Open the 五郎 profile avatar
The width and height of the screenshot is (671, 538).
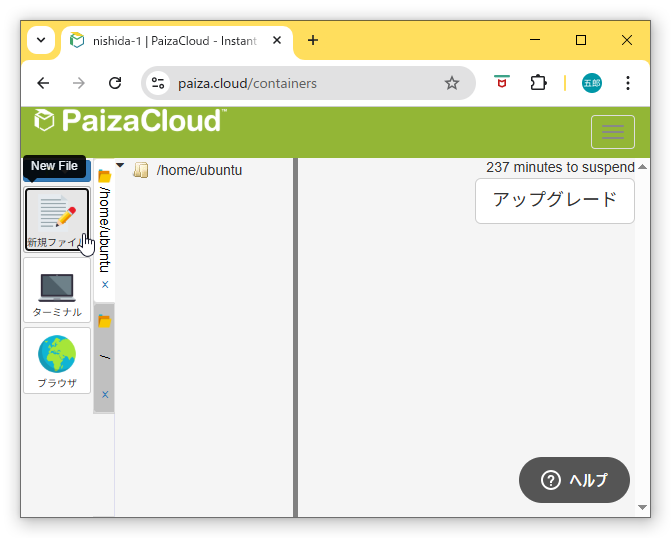pos(592,83)
